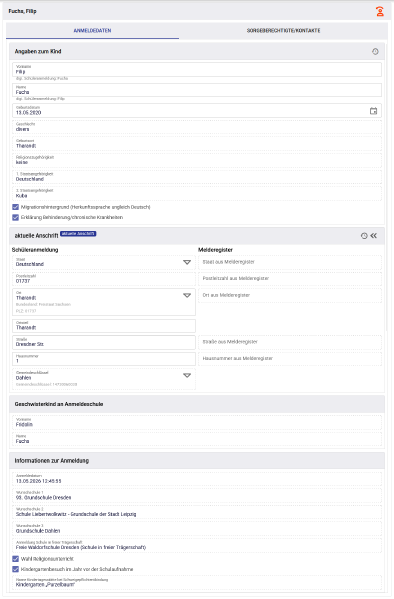Click the Staat aus Melderegister field

(x=290, y=262)
